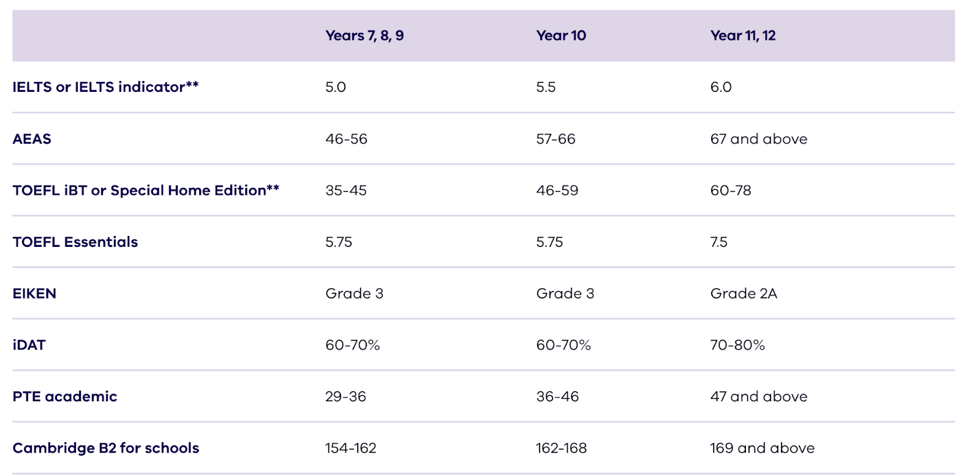Select the iDAT 70-80% cell

737,345
